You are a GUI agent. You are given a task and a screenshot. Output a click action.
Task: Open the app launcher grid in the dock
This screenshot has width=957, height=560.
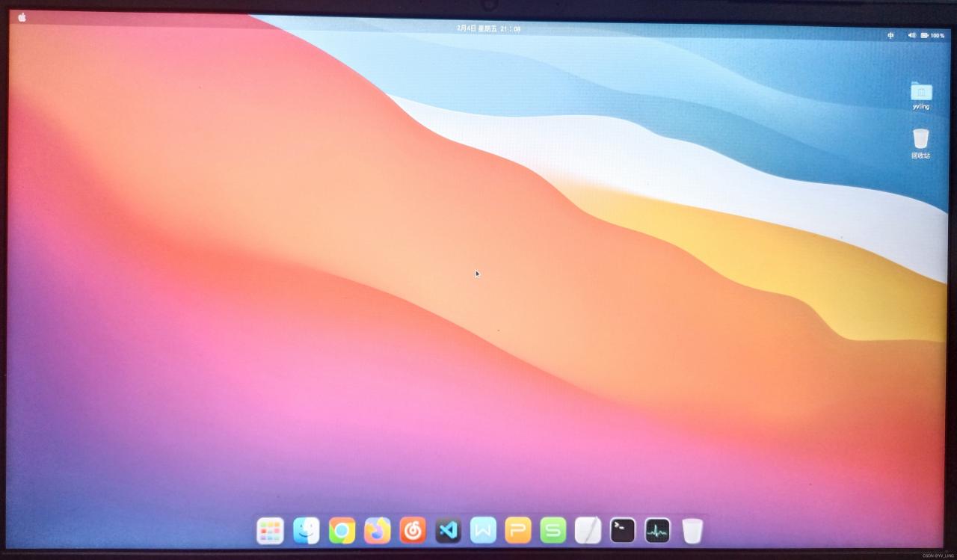click(x=270, y=531)
